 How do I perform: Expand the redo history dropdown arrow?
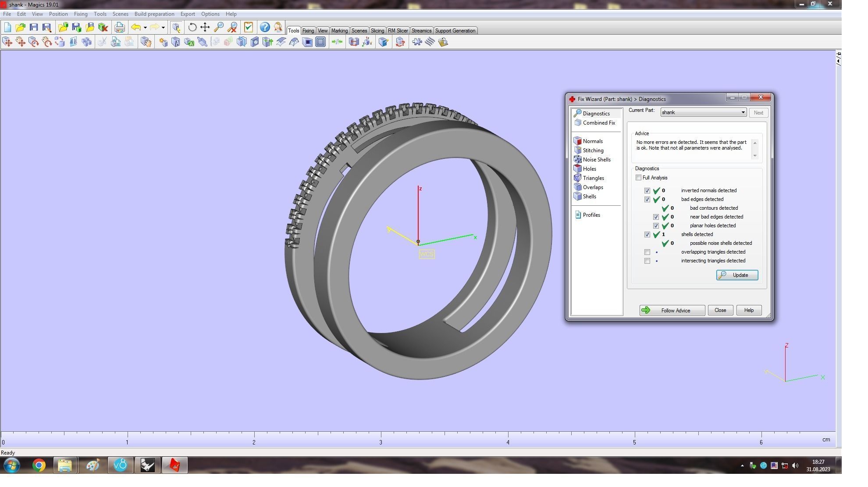[x=163, y=28]
